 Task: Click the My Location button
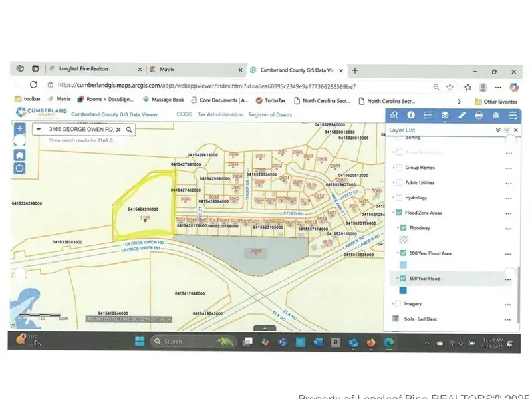pyautogui.click(x=20, y=168)
